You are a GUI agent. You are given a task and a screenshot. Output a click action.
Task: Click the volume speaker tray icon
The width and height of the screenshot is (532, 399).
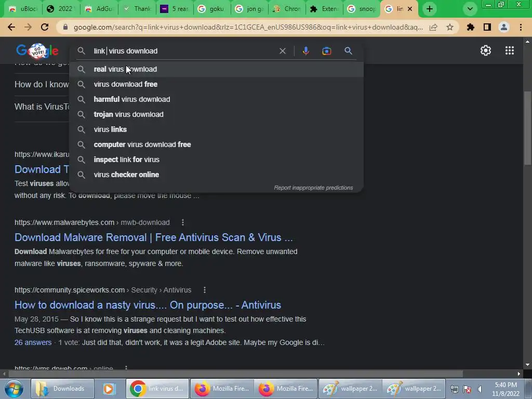coord(480,389)
